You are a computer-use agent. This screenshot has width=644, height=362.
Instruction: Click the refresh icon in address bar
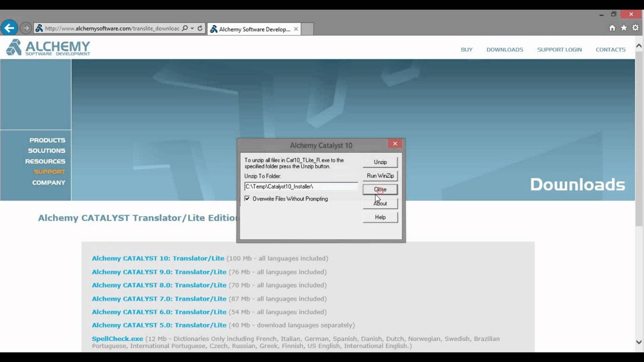200,29
